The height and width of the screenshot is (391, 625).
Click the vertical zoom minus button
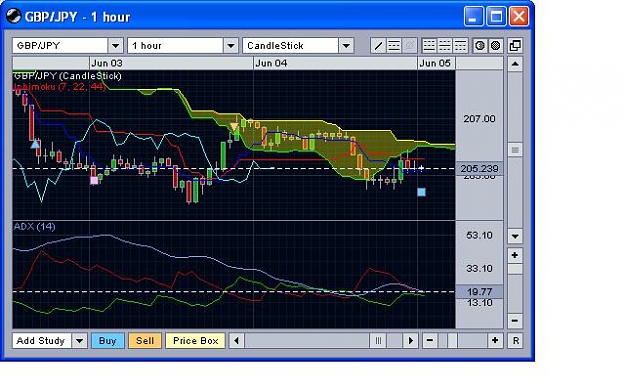click(515, 321)
